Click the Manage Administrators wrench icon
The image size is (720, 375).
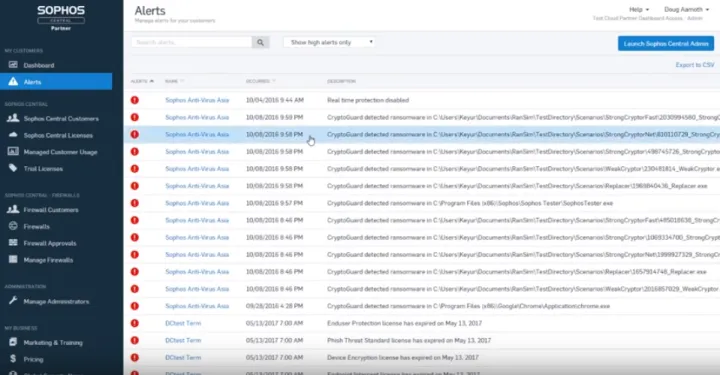13,301
